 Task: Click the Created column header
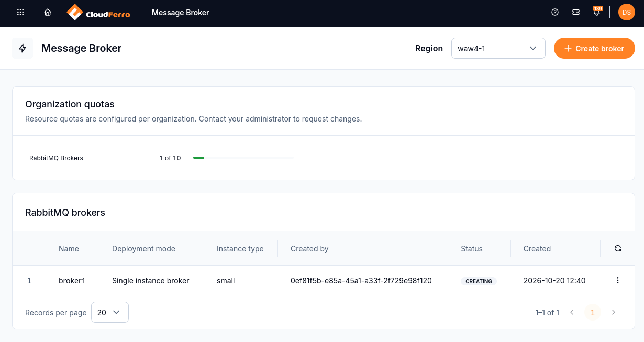coord(537,249)
